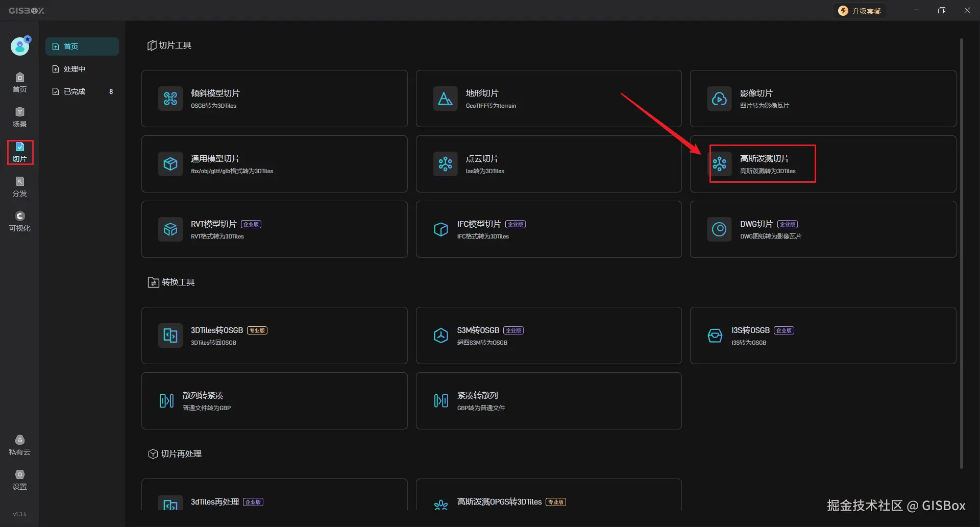Viewport: 980px width, 527px height.
Task: Click the DWG切片 icon
Action: pos(719,229)
